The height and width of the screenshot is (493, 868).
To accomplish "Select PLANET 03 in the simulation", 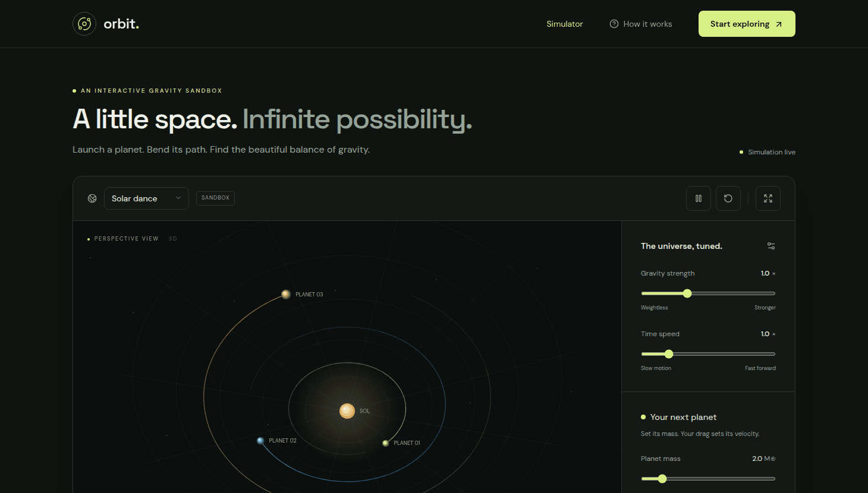I will tap(286, 294).
